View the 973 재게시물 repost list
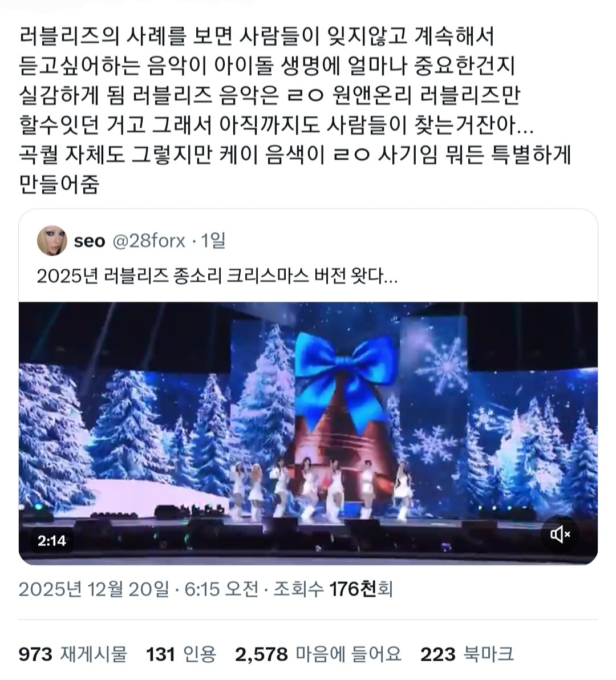Image resolution: width=616 pixels, height=680 pixels. point(73,654)
